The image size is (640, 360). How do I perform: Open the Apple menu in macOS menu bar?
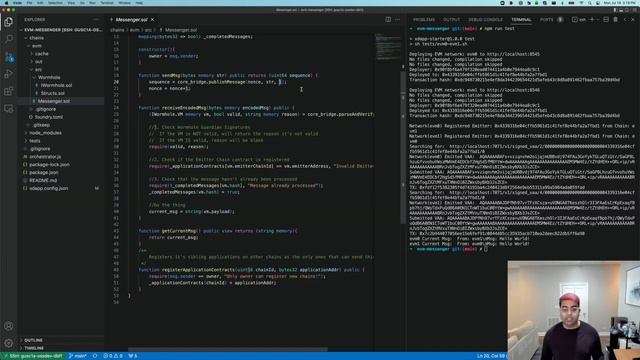tap(6, 3)
